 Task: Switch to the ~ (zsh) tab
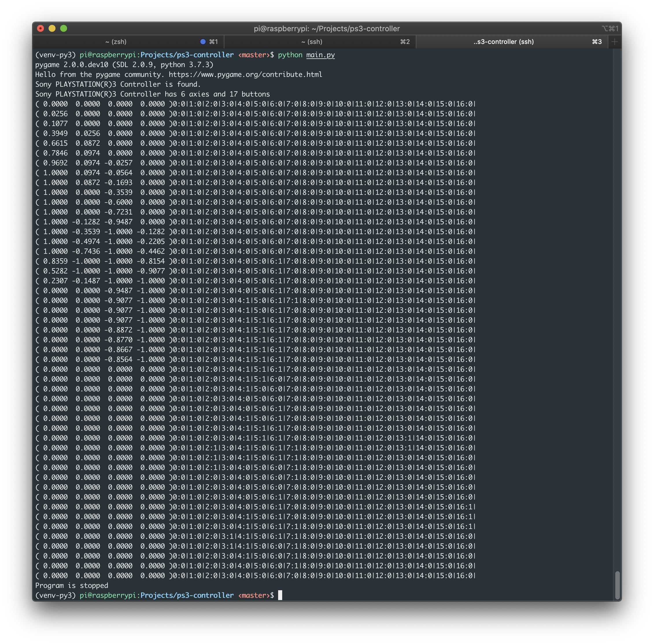pyautogui.click(x=116, y=42)
